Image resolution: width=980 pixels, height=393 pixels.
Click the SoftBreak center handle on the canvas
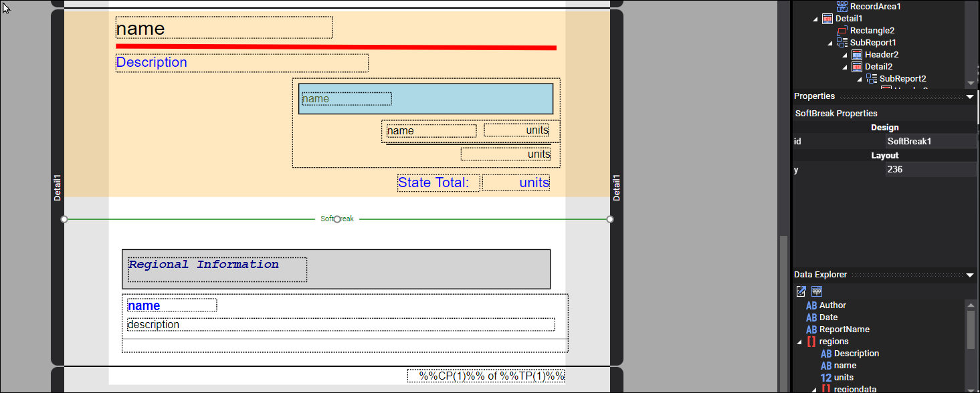click(337, 219)
